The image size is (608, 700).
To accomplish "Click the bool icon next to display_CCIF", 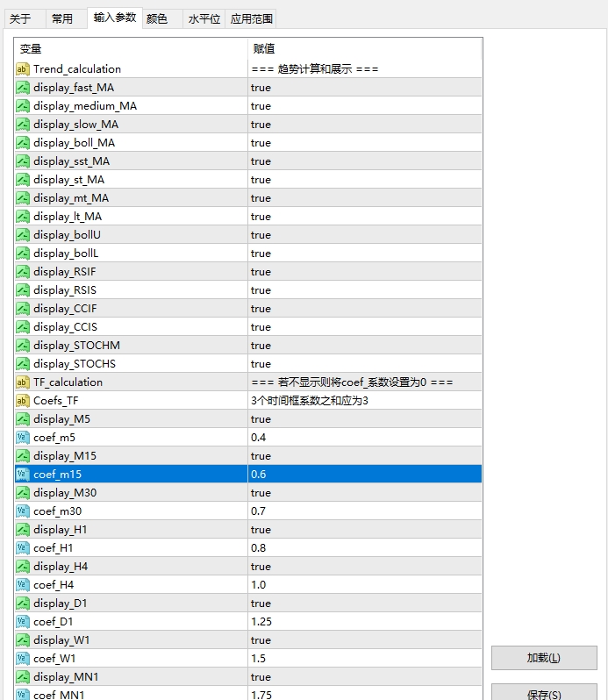I will click(23, 309).
